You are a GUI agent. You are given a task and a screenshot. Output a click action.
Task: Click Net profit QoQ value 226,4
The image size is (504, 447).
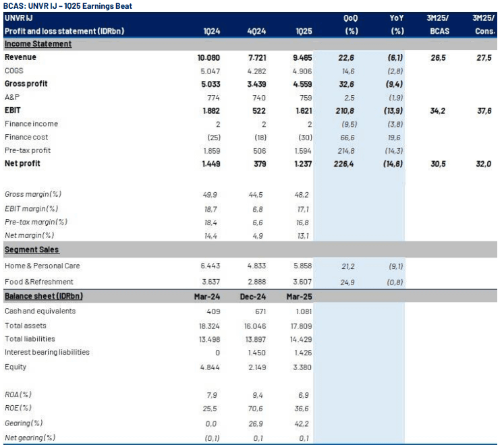[x=343, y=164]
